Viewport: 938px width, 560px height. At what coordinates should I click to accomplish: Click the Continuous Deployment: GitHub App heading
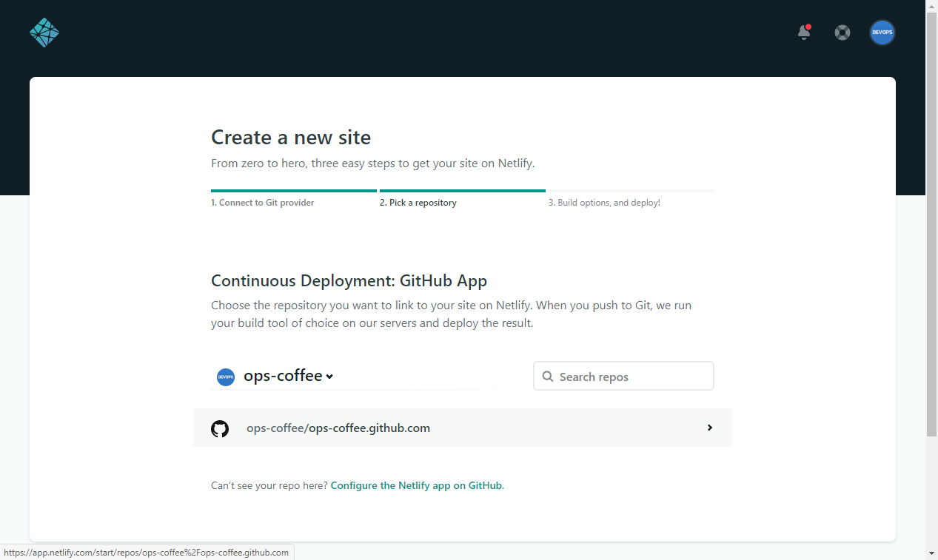[x=349, y=280]
